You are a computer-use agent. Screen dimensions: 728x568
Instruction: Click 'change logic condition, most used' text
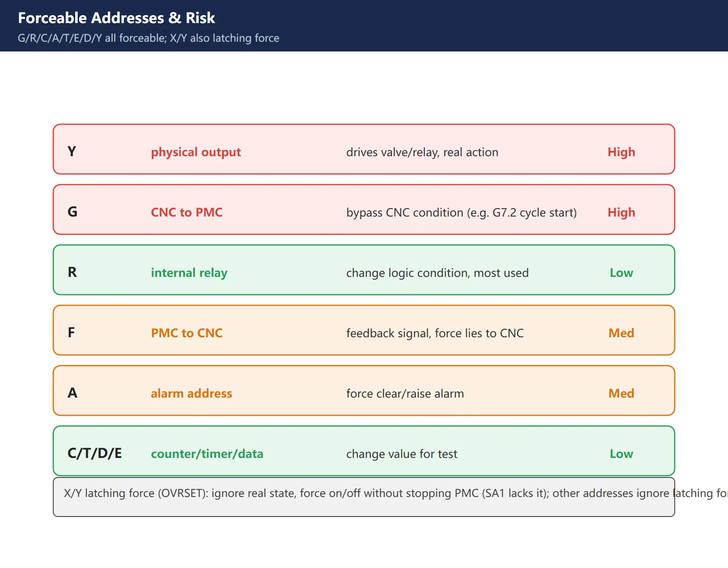coord(437,273)
